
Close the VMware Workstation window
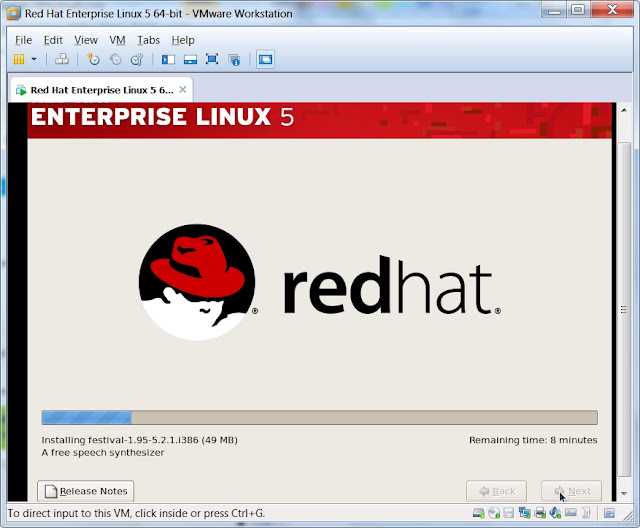tap(612, 10)
